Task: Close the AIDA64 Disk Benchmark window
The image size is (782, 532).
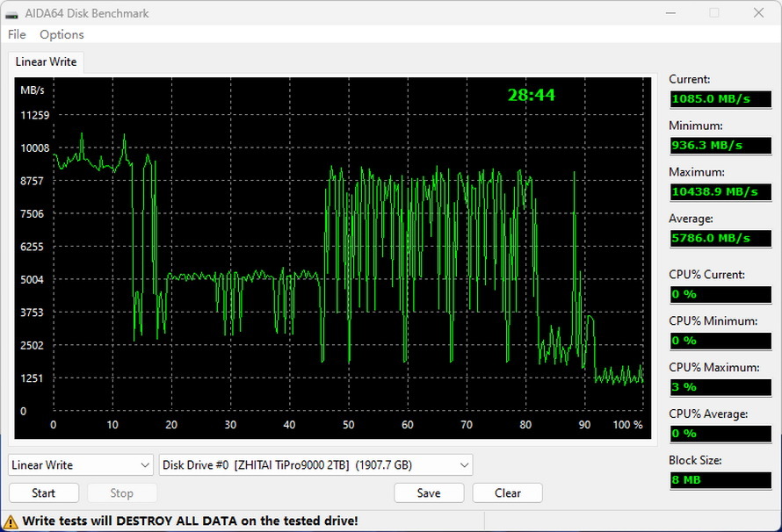Action: click(758, 13)
